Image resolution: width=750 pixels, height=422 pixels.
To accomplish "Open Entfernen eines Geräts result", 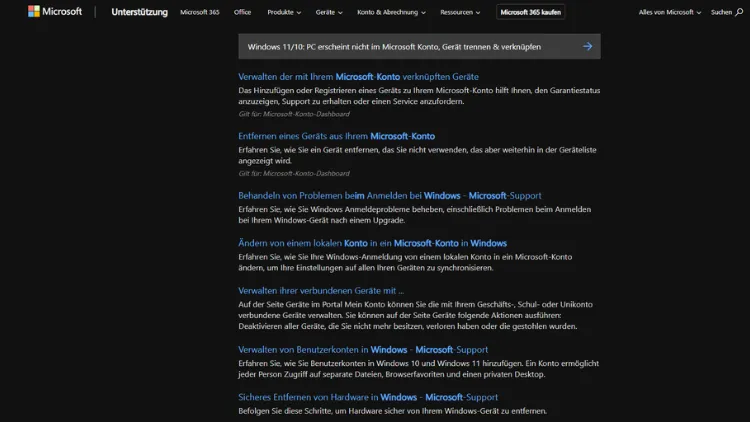I will point(336,136).
